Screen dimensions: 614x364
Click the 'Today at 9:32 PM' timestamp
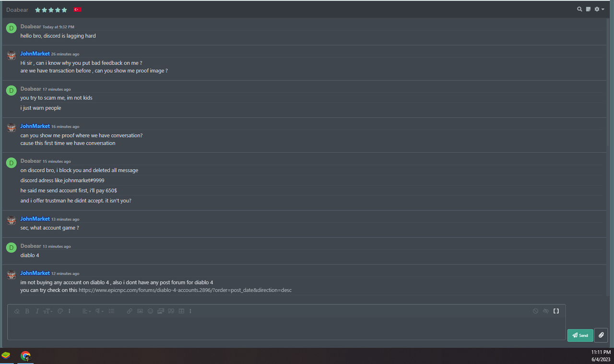coord(59,27)
